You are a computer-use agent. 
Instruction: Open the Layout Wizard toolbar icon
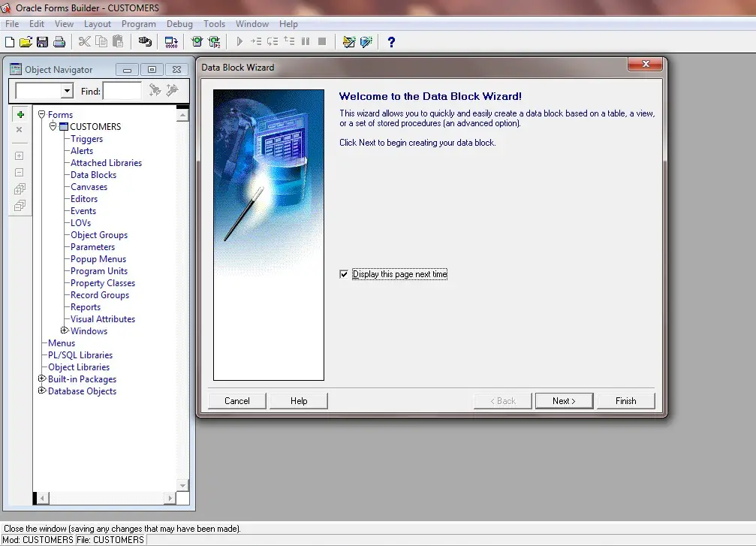click(349, 42)
